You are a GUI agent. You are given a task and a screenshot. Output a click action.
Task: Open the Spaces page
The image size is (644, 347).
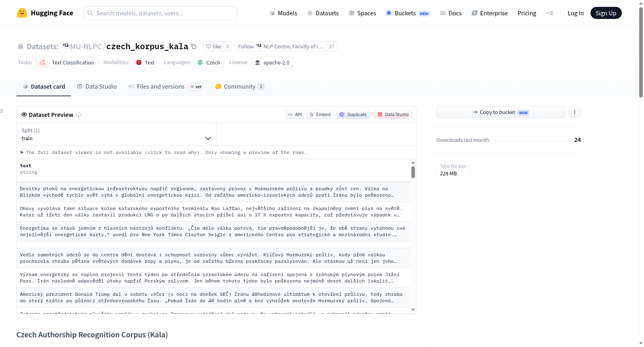(x=362, y=13)
